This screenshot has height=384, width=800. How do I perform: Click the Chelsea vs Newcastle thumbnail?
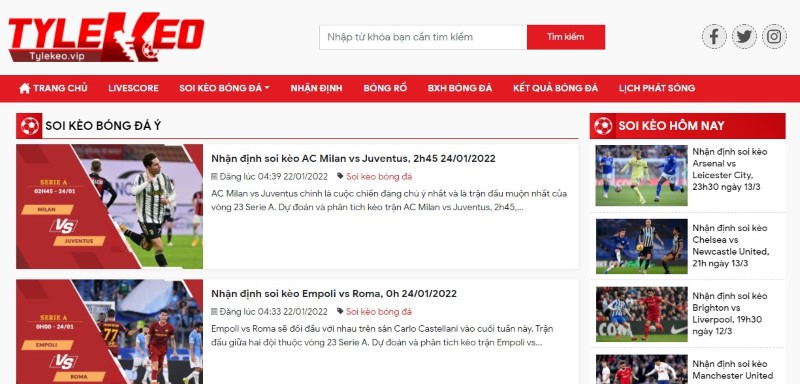coord(641,246)
